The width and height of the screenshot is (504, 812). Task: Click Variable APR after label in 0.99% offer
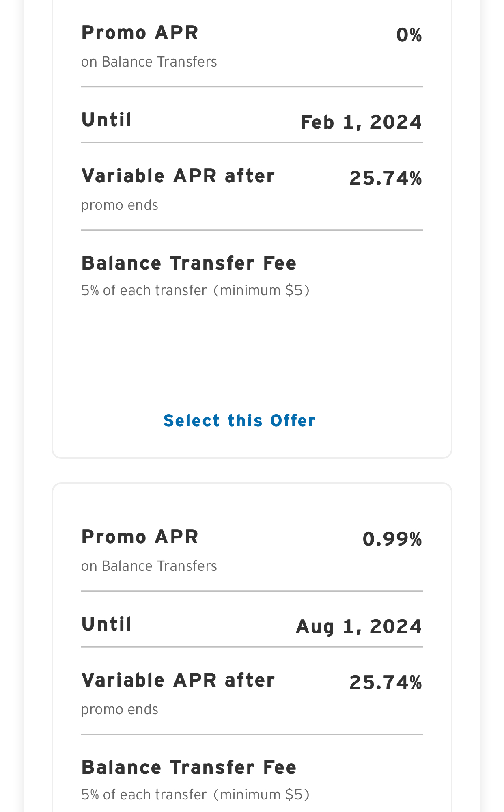[x=178, y=680]
